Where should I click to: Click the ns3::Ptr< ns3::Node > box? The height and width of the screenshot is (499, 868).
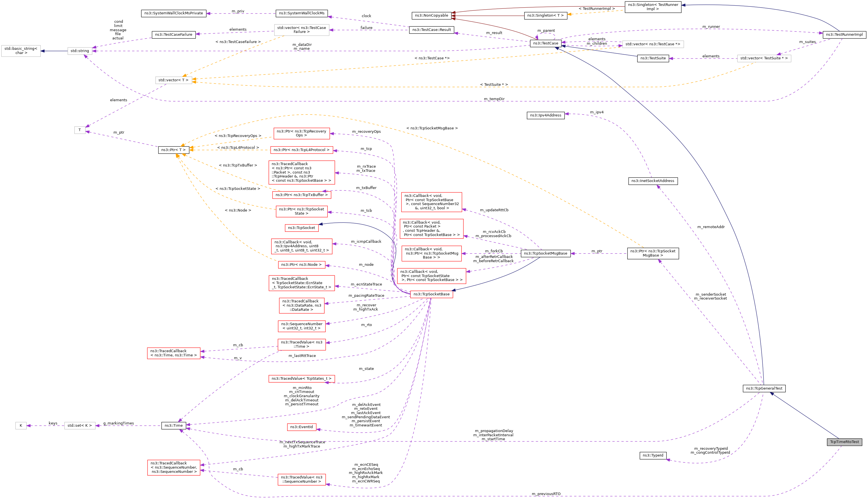coord(301,265)
